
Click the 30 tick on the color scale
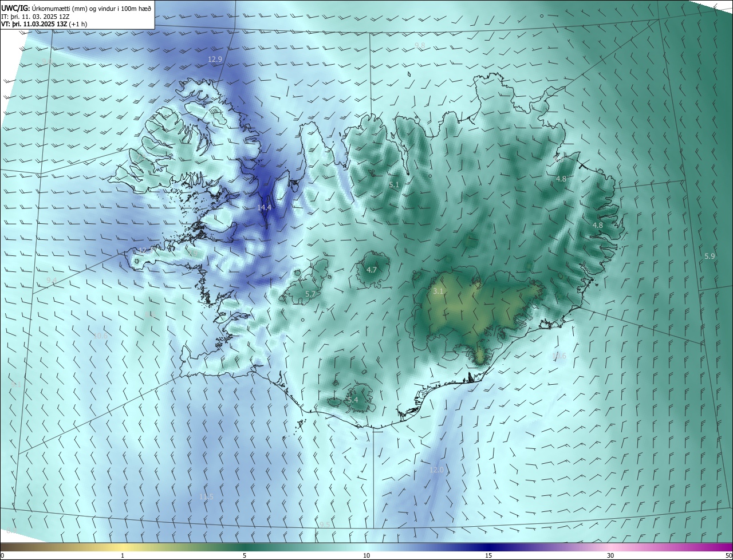[610, 555]
